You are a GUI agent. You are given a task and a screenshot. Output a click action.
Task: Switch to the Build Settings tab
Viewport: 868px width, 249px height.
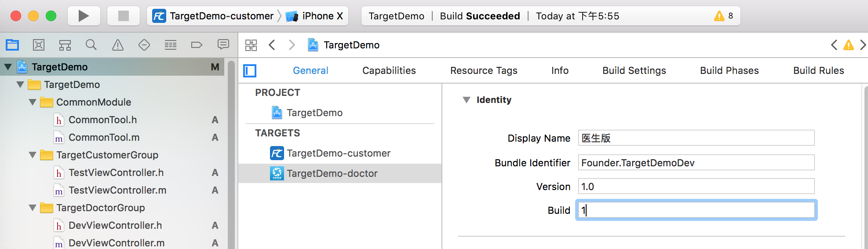pos(634,70)
